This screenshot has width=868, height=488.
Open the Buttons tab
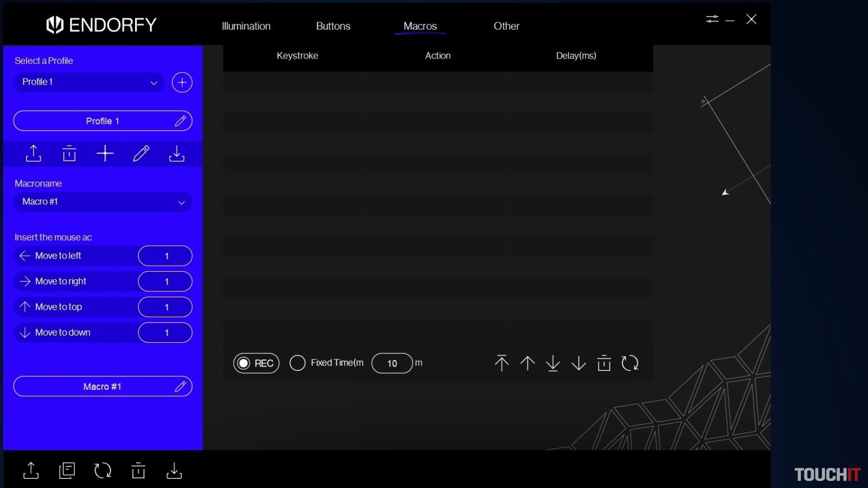333,26
